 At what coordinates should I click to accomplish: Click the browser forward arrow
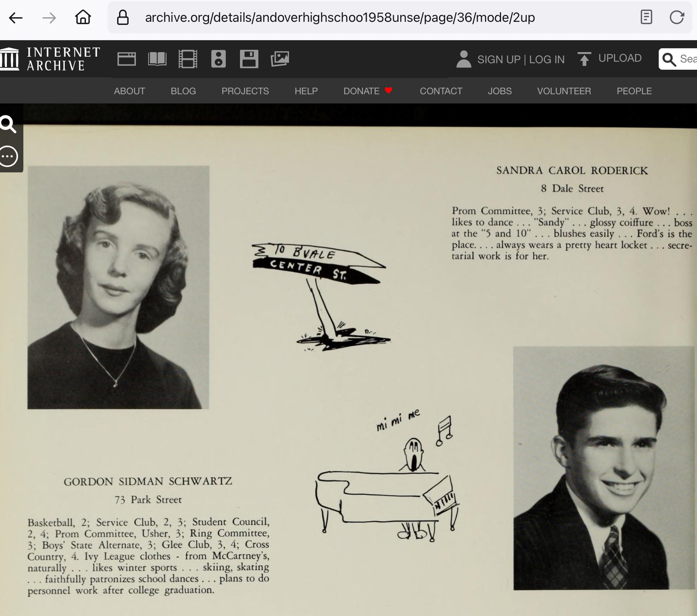[x=49, y=18]
